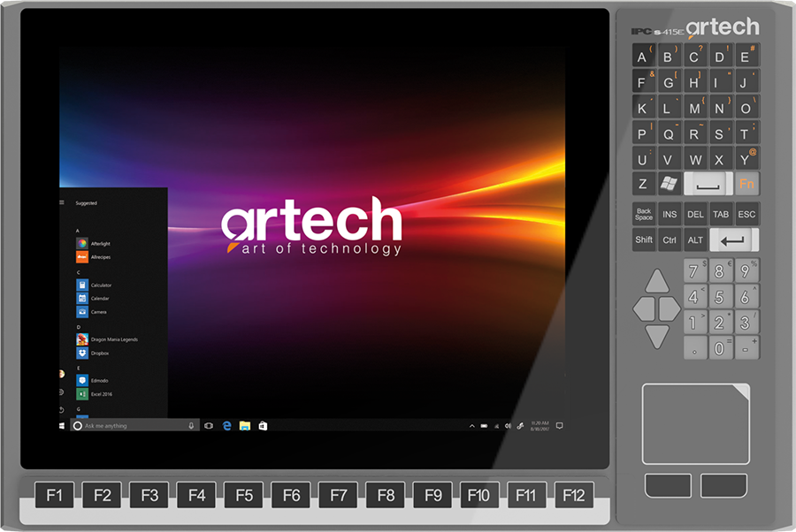Open the network icon in the system tray
This screenshot has height=532, width=796.
[496, 426]
